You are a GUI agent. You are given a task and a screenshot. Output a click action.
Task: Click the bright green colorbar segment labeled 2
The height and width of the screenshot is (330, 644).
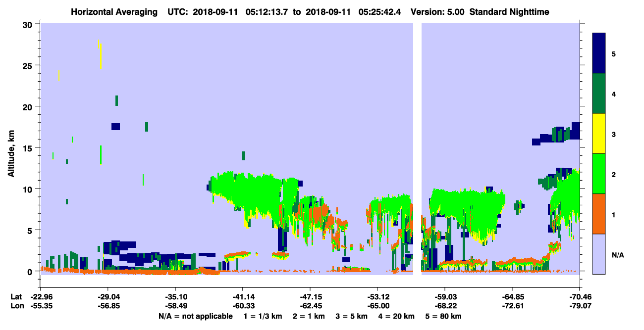click(599, 174)
